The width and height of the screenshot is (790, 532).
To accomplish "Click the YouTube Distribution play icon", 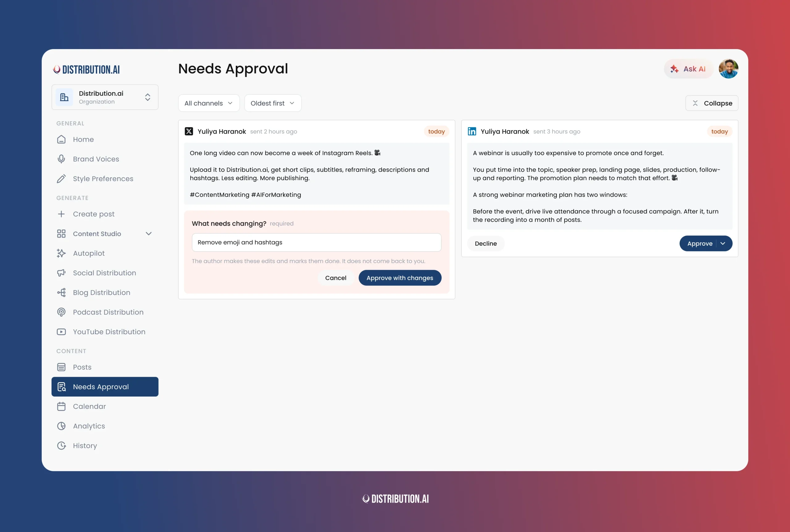I will pos(61,332).
